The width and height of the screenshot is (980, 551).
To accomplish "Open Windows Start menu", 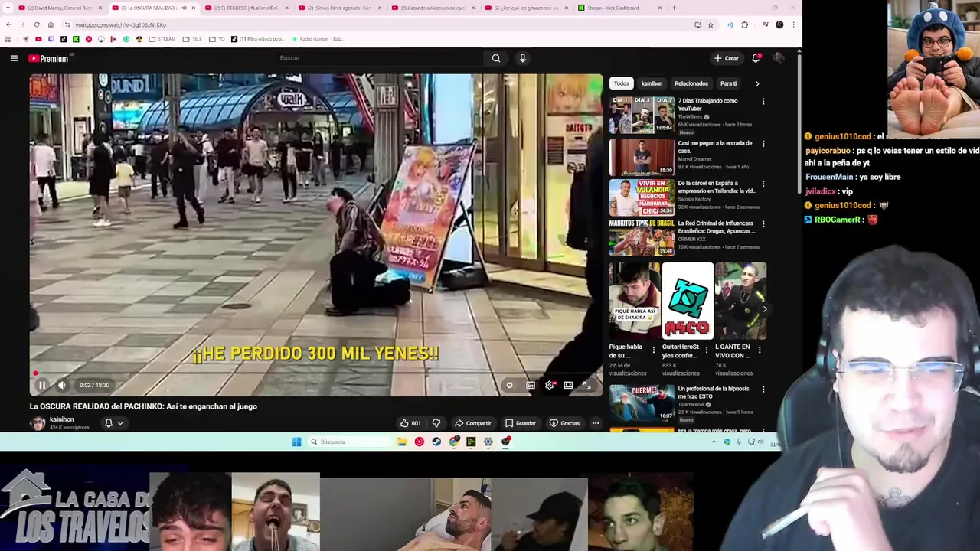I will click(296, 442).
